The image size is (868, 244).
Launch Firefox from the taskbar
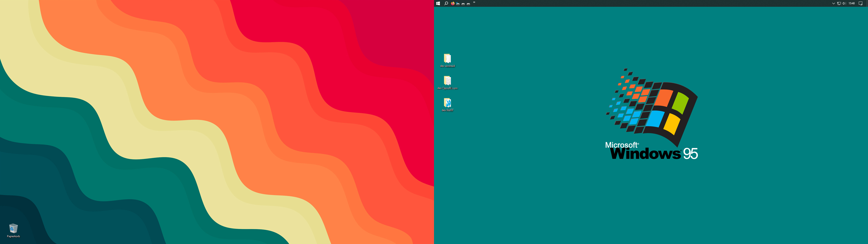[x=453, y=3]
